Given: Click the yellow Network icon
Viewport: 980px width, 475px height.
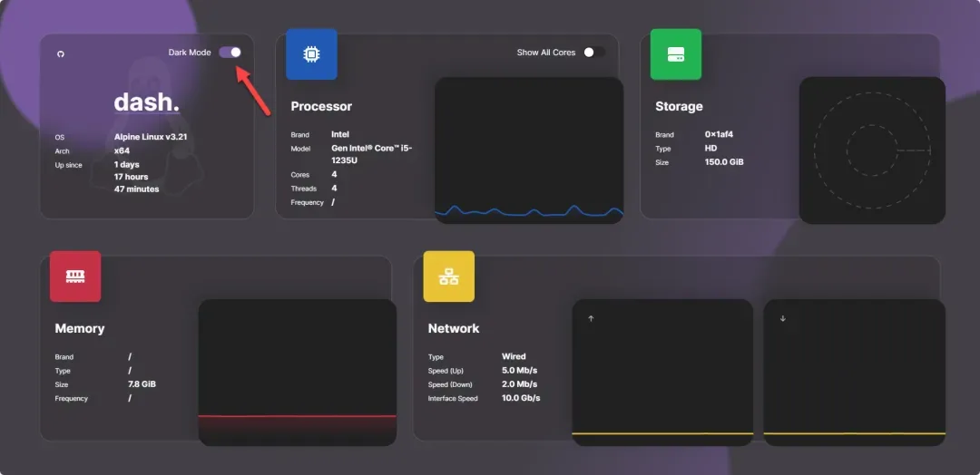Looking at the screenshot, I should (x=449, y=276).
